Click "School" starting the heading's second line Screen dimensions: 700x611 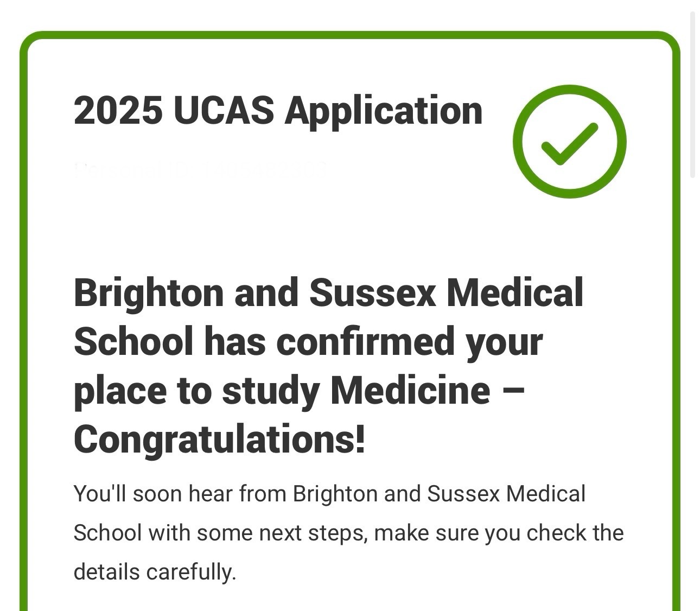[133, 341]
